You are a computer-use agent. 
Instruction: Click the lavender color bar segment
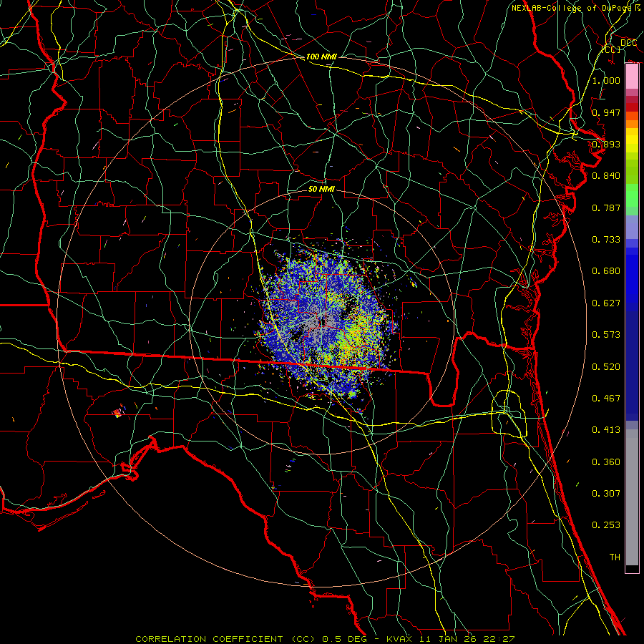(632, 227)
